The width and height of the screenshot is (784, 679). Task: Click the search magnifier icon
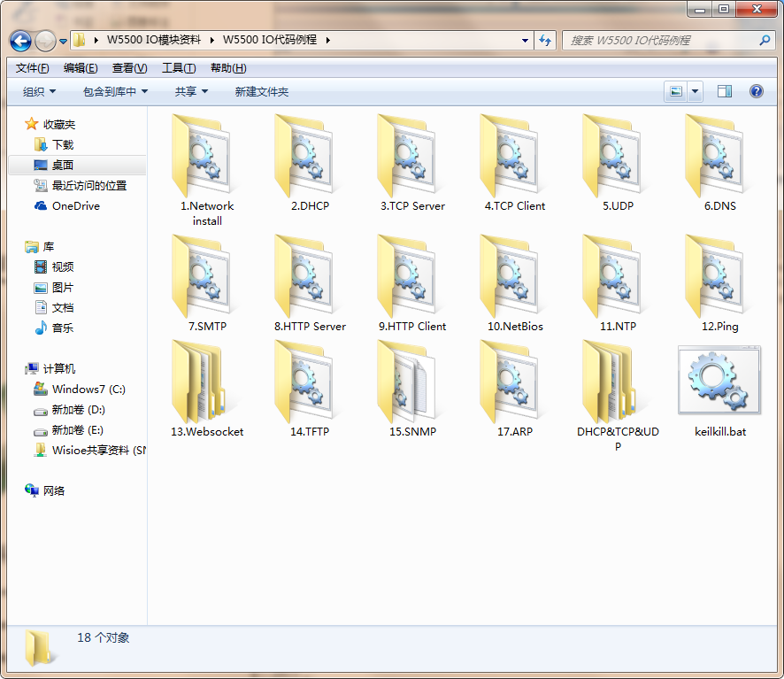[765, 40]
